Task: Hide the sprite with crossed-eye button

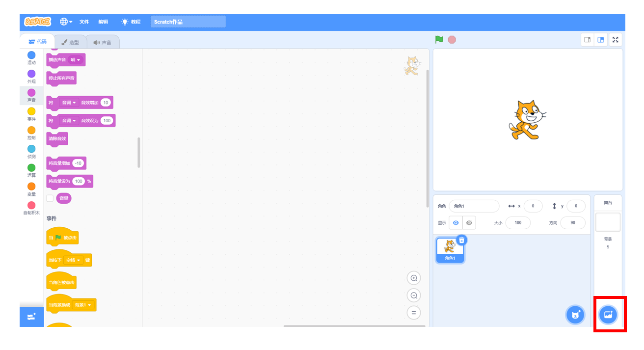Action: point(469,223)
